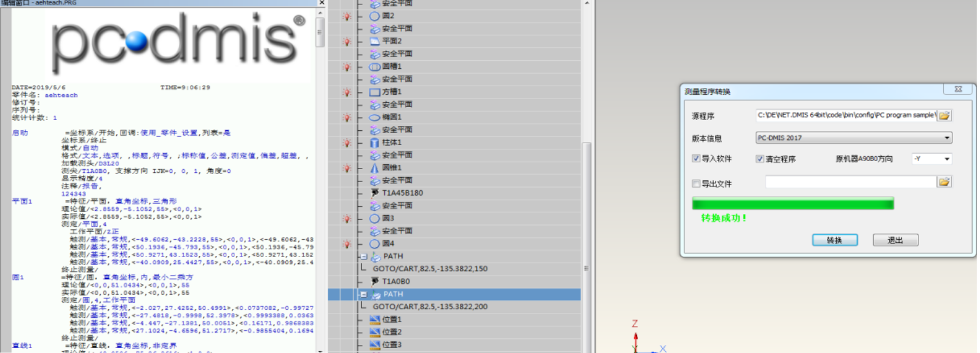This screenshot has height=353, width=980.
Task: Click the 转换 convert button
Action: point(834,240)
